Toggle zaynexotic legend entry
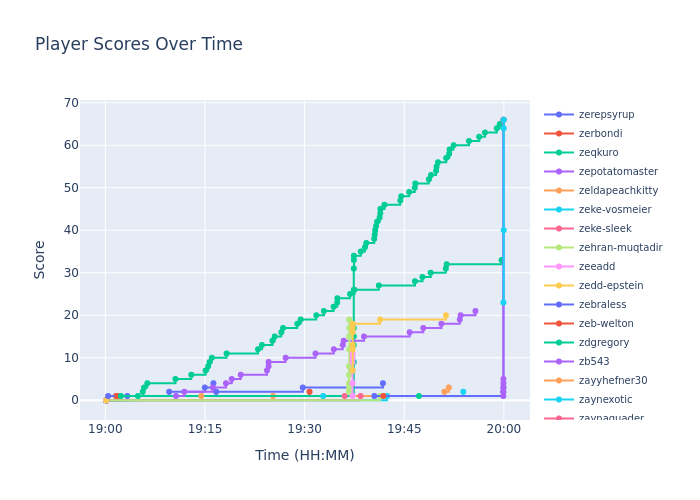This screenshot has width=700, height=500. click(606, 400)
